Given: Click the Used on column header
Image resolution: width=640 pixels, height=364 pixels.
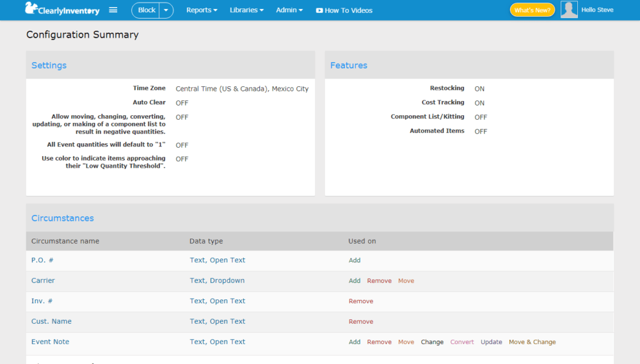Looking at the screenshot, I should point(362,241).
